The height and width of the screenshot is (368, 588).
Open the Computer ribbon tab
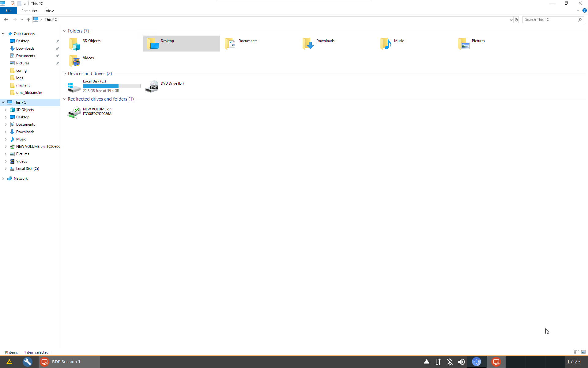pos(29,11)
